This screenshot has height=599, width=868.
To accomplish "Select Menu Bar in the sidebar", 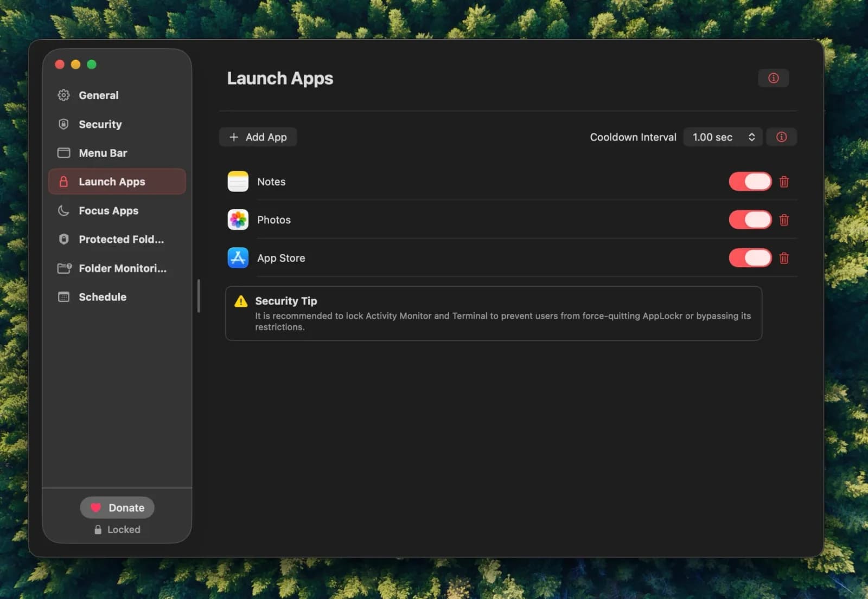I will pyautogui.click(x=117, y=153).
